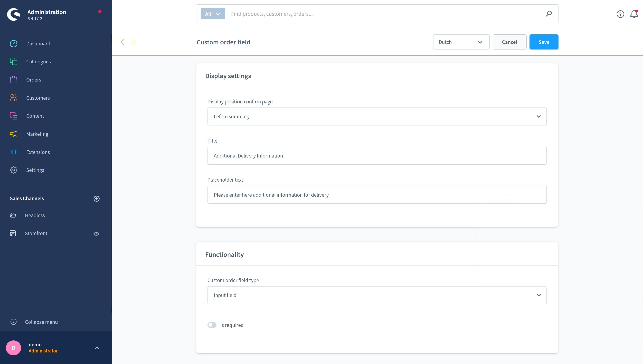
Task: Open Catalogues menu item
Action: click(x=39, y=62)
